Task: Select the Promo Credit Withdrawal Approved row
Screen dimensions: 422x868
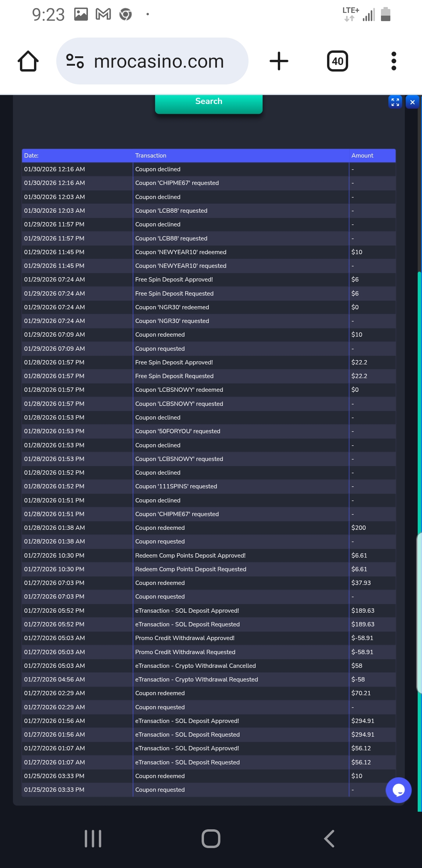Action: tap(184, 638)
